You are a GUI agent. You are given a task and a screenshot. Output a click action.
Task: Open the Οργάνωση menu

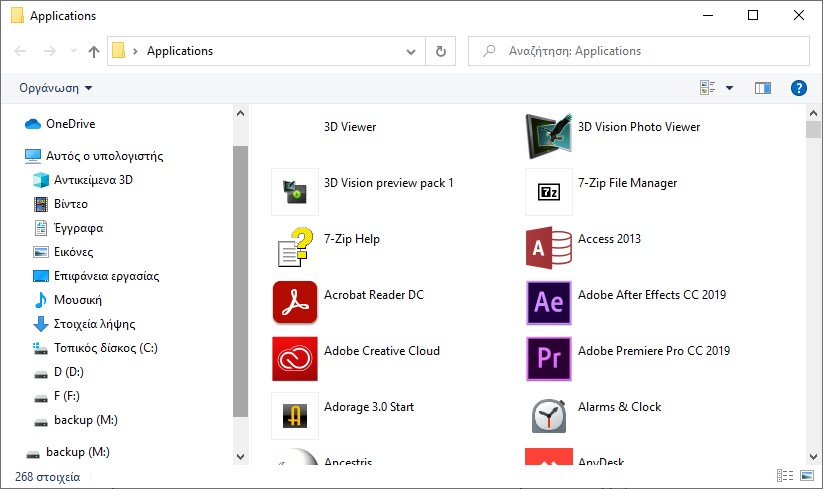pyautogui.click(x=56, y=88)
